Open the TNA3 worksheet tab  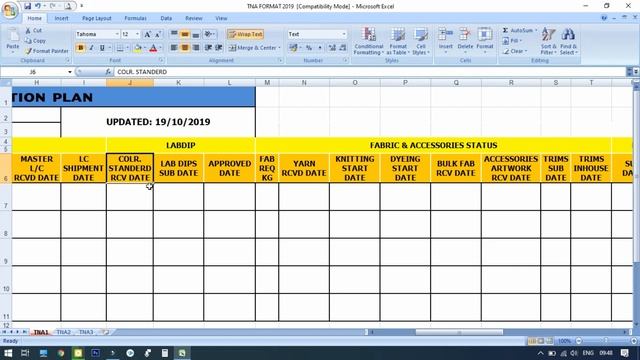(x=86, y=332)
